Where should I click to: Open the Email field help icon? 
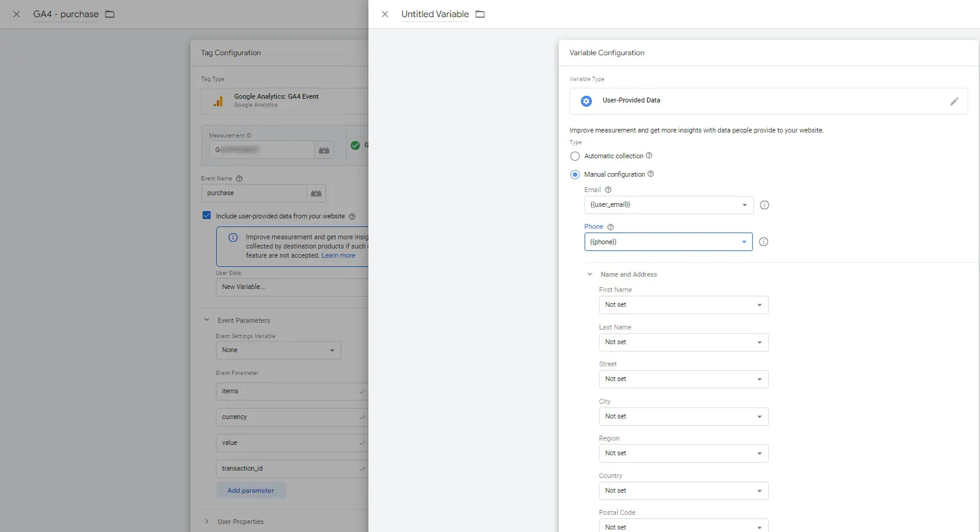pos(609,190)
